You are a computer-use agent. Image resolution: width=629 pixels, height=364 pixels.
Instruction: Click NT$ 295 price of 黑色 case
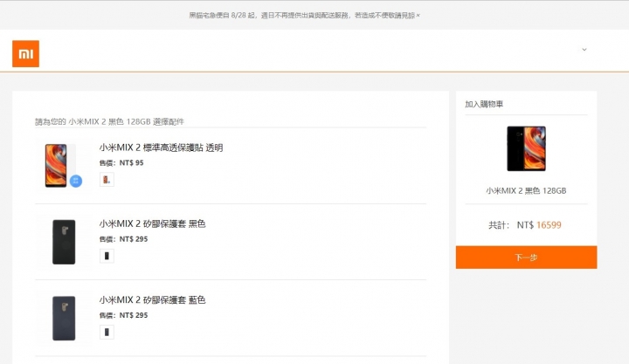tap(134, 239)
